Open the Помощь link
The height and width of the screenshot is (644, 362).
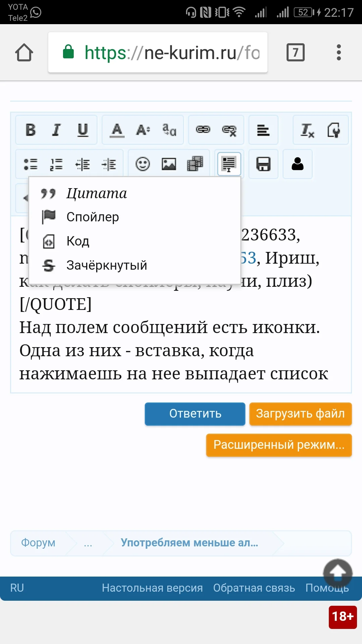327,588
